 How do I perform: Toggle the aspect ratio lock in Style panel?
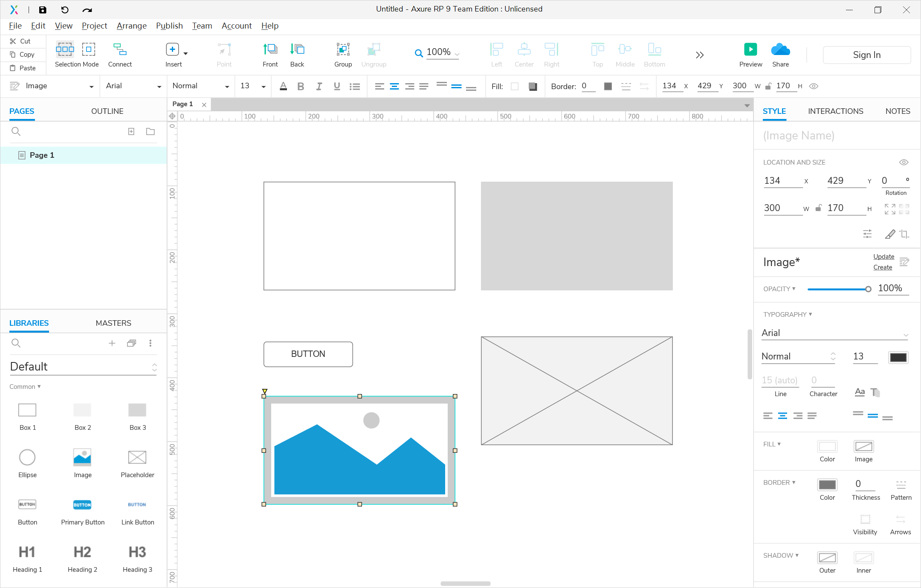[818, 208]
